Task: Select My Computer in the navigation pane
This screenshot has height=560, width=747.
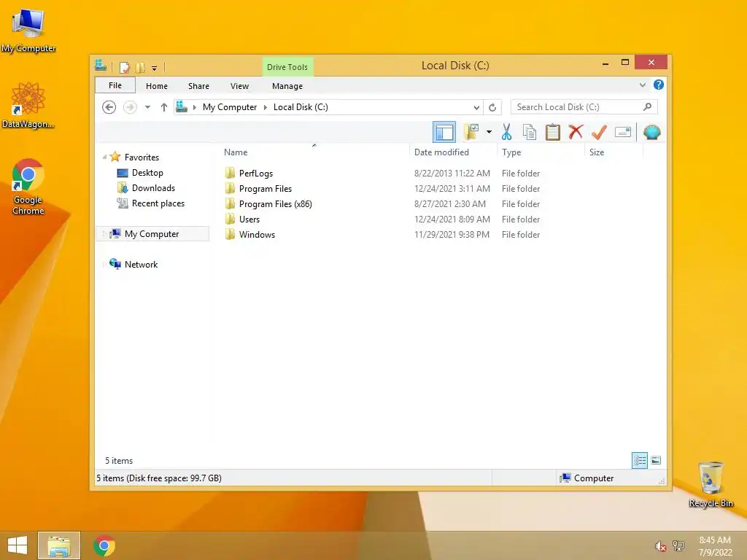Action: coord(152,234)
